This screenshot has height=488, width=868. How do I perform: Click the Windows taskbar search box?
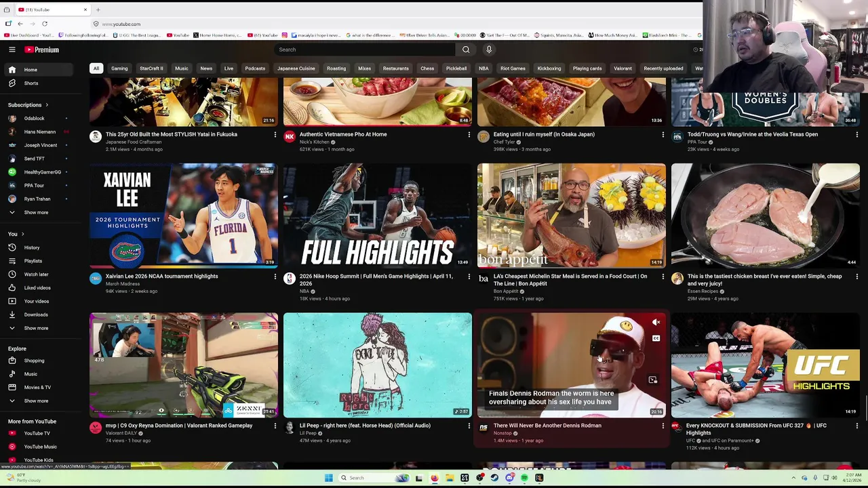click(x=374, y=478)
